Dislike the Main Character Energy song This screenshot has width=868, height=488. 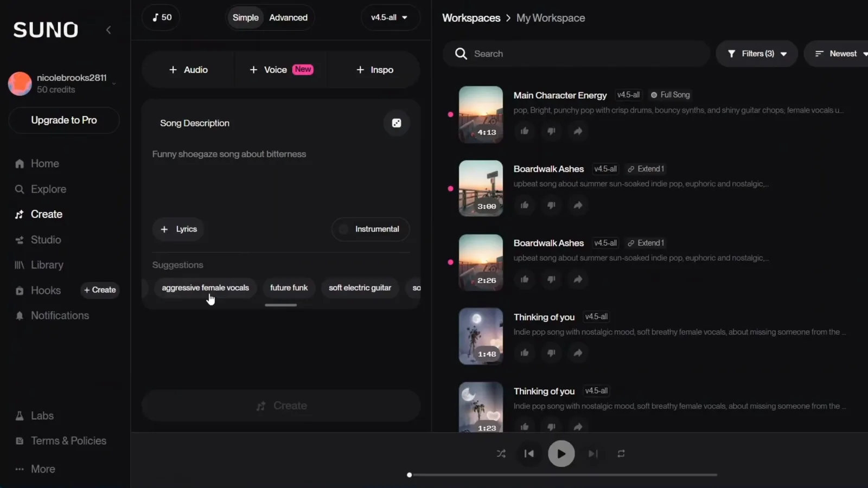[x=551, y=131]
